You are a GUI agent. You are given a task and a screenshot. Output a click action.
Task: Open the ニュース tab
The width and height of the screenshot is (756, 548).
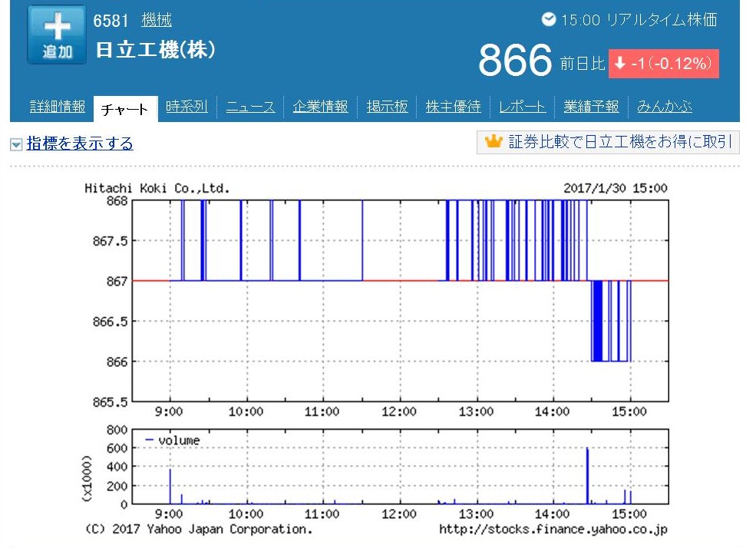[251, 107]
